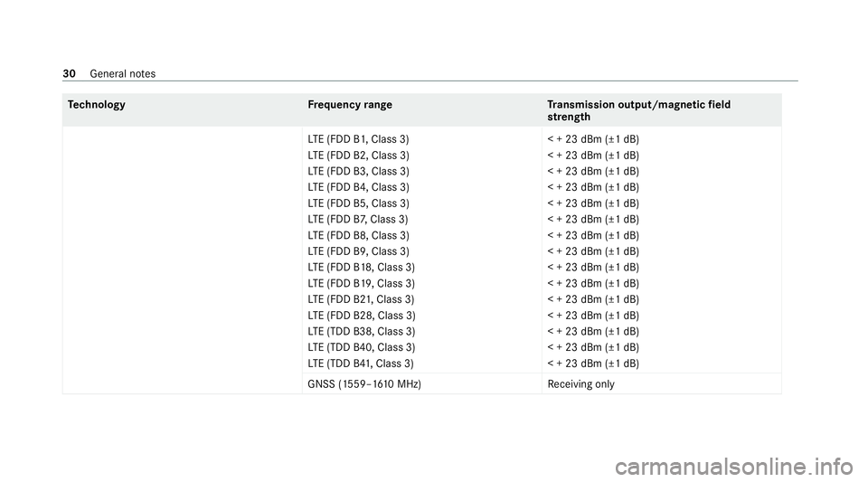
Task: Select the LTE (FDD B7, Class 3) entry
Action: [358, 220]
